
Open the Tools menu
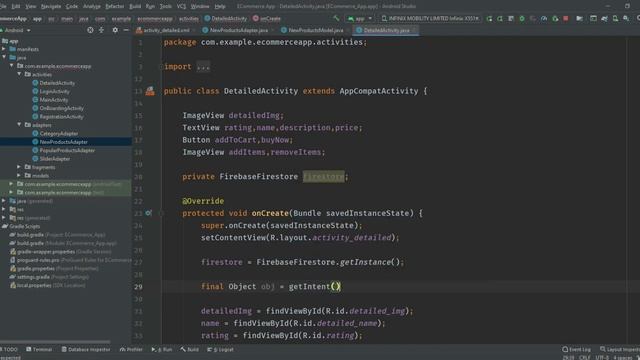pyautogui.click(x=166, y=6)
